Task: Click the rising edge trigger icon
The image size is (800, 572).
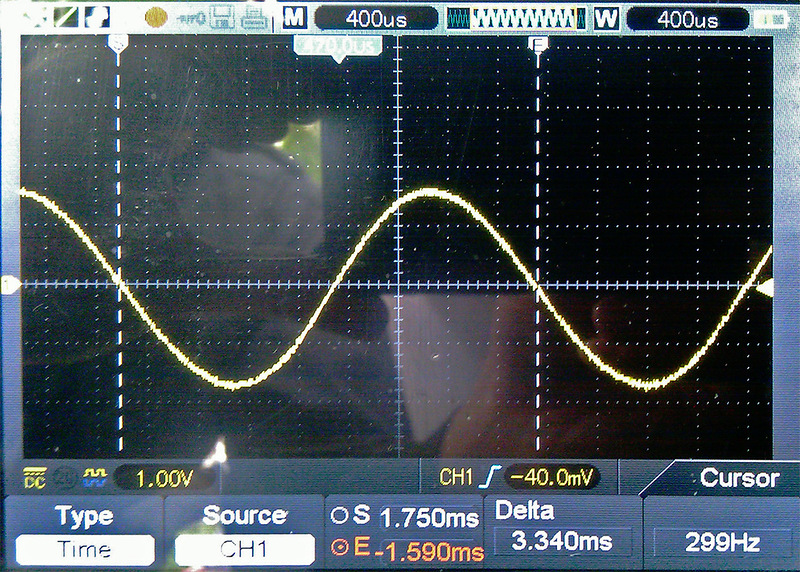Action: (491, 478)
